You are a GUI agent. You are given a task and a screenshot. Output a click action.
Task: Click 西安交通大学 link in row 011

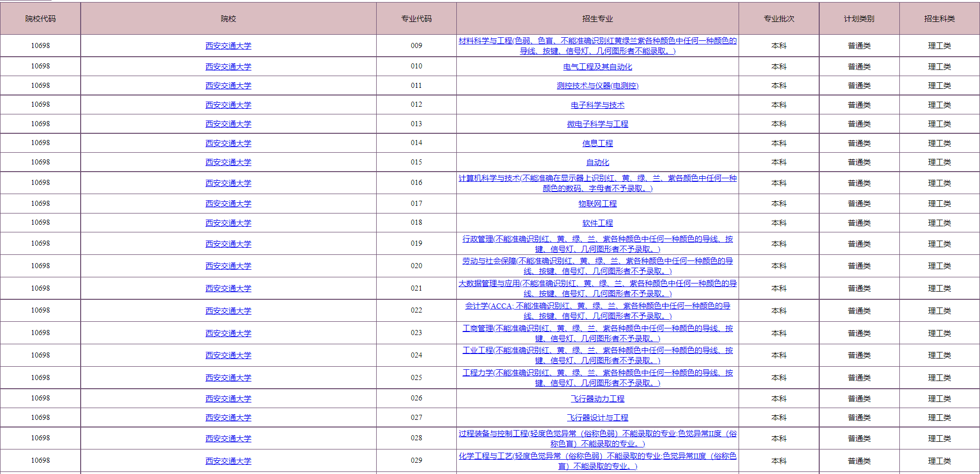pos(228,86)
